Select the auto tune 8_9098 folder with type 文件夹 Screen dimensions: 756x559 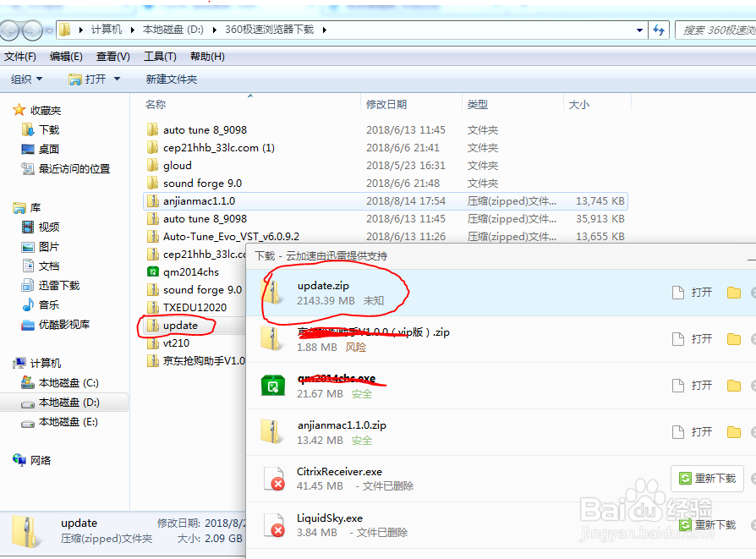[205, 129]
